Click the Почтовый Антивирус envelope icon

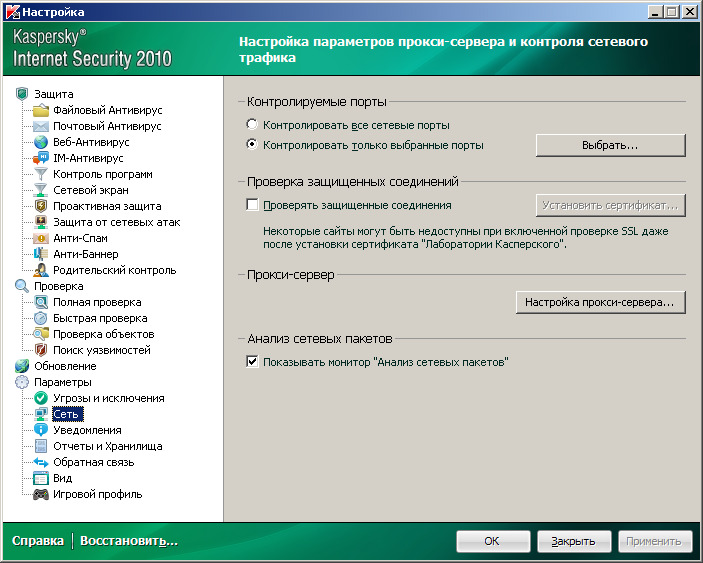[x=41, y=126]
